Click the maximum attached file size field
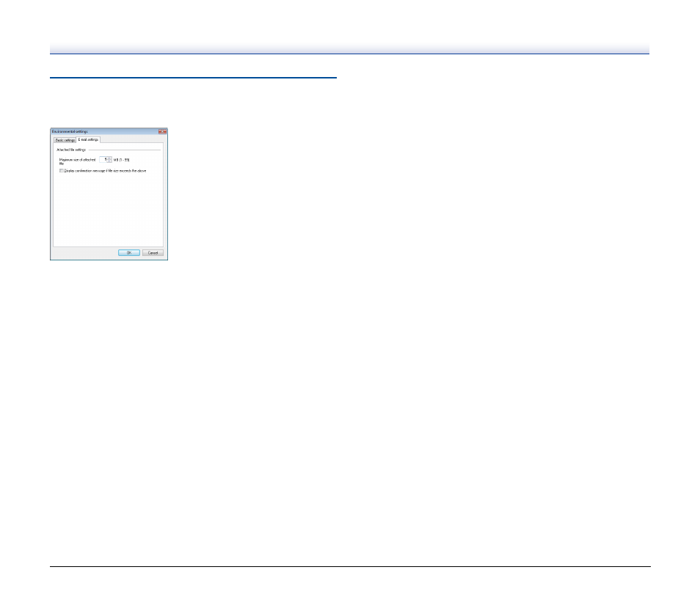 coord(103,159)
